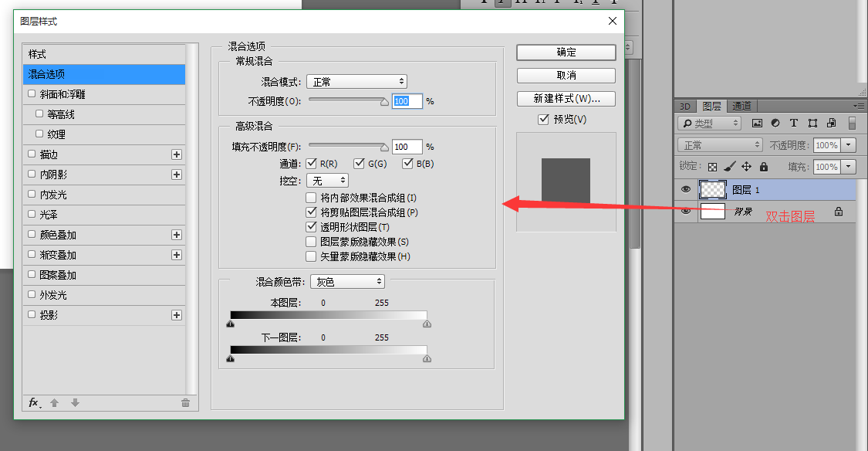The image size is (868, 451).
Task: Add another 内阴影 effect with plus icon
Action: point(177,175)
